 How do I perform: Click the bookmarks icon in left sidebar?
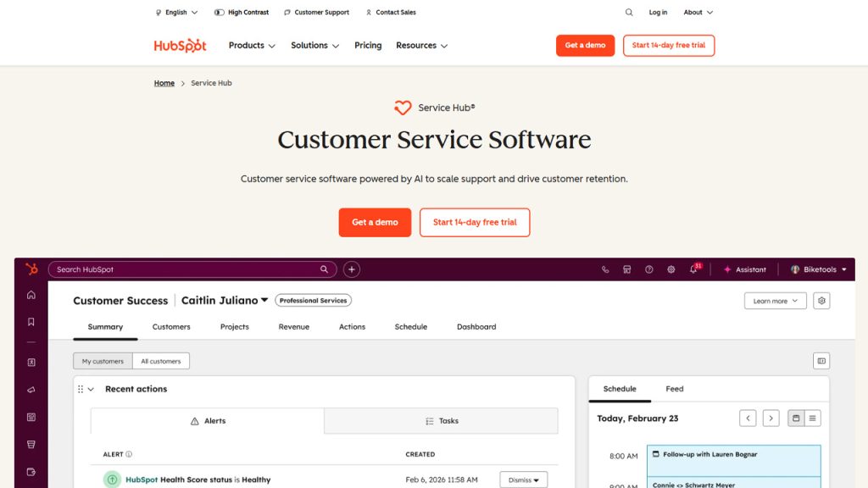[31, 322]
